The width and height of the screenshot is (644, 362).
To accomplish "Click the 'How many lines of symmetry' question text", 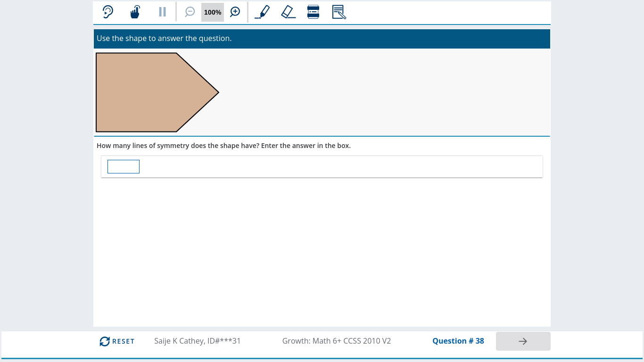I will (223, 146).
